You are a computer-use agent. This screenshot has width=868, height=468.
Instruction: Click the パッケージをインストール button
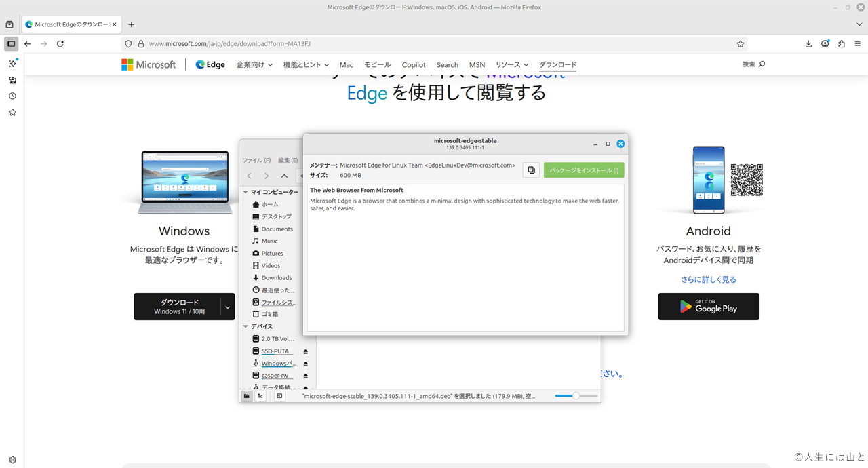click(584, 170)
